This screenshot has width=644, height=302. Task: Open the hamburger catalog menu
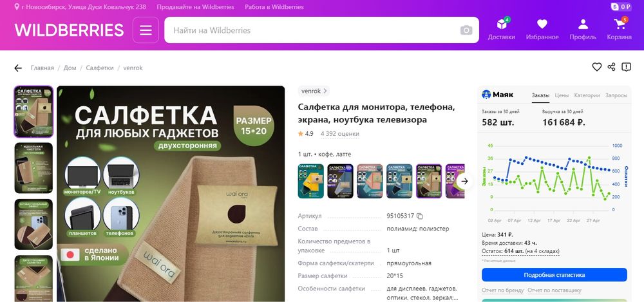click(x=146, y=30)
